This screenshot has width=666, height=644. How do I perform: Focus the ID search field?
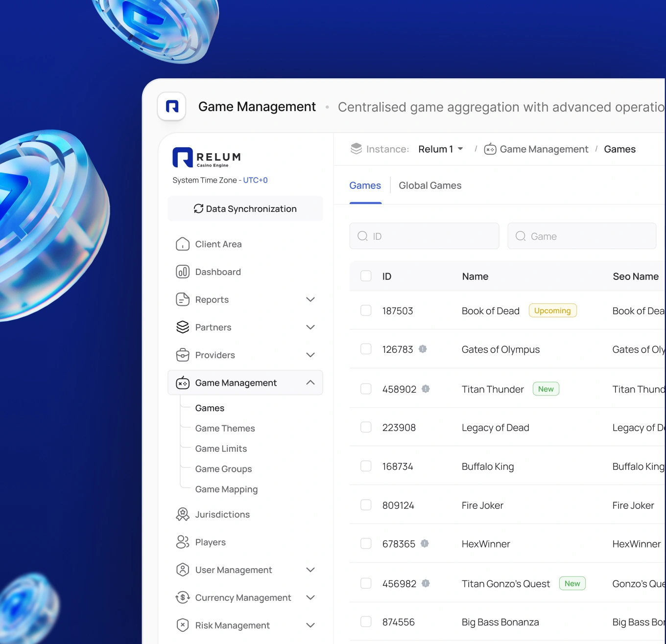[424, 236]
